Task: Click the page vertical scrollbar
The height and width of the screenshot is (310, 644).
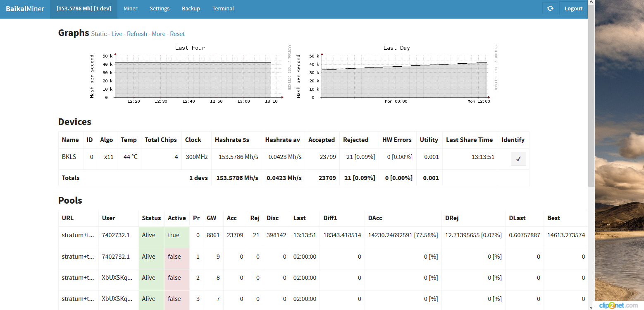Action: coord(591,103)
